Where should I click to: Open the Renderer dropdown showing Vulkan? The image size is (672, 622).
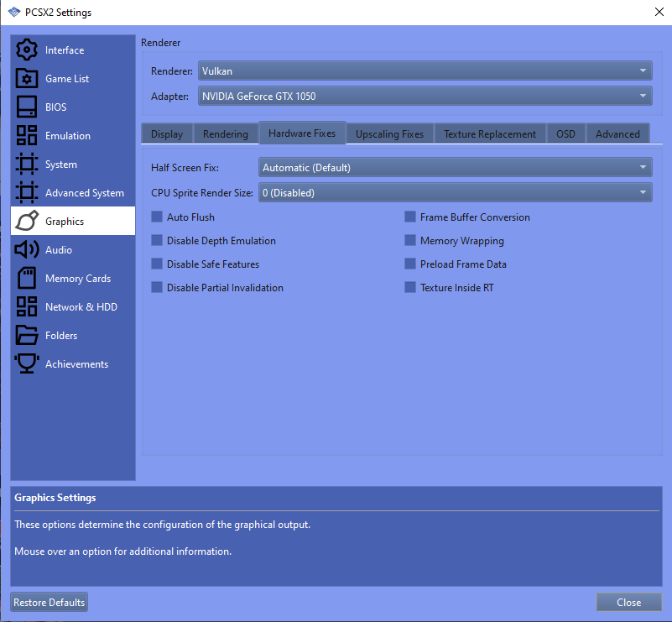(x=425, y=71)
